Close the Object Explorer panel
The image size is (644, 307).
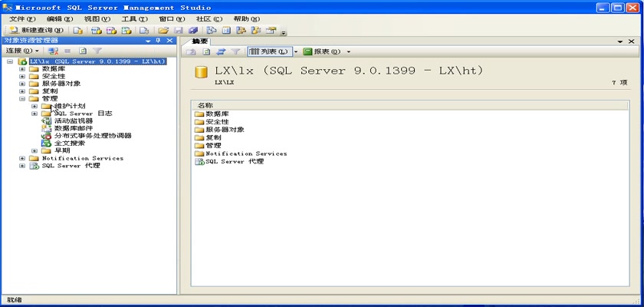click(169, 40)
